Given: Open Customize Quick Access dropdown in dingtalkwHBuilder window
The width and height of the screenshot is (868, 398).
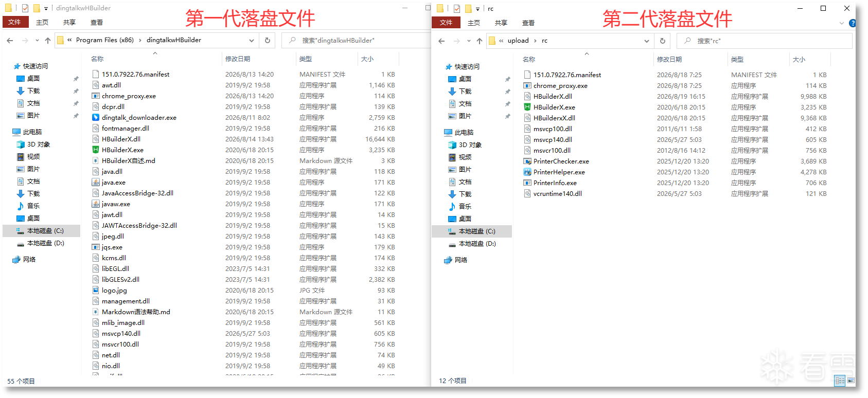Looking at the screenshot, I should pos(46,8).
